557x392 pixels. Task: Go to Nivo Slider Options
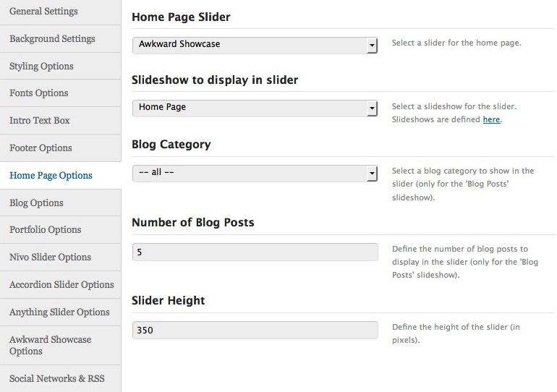coord(60,257)
